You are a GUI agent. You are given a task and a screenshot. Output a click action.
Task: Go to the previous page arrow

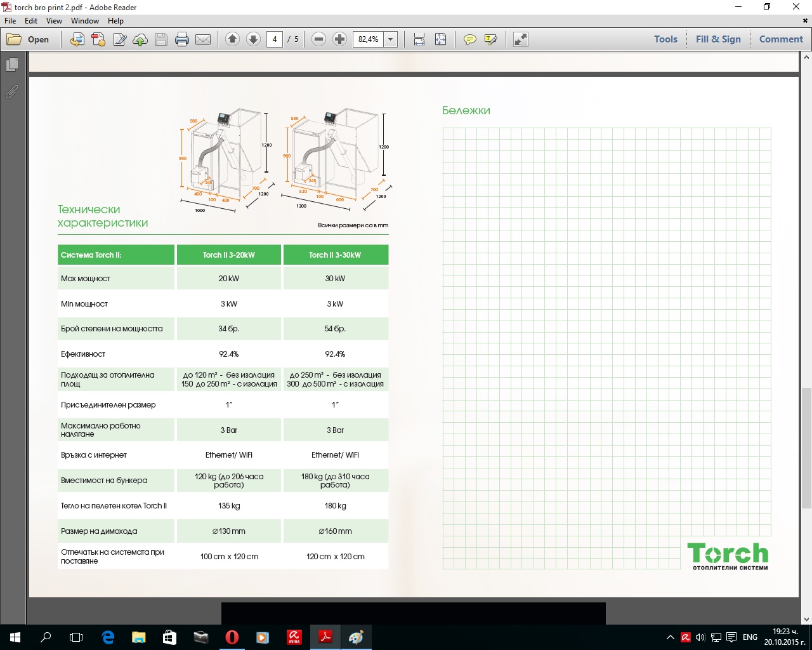point(232,39)
